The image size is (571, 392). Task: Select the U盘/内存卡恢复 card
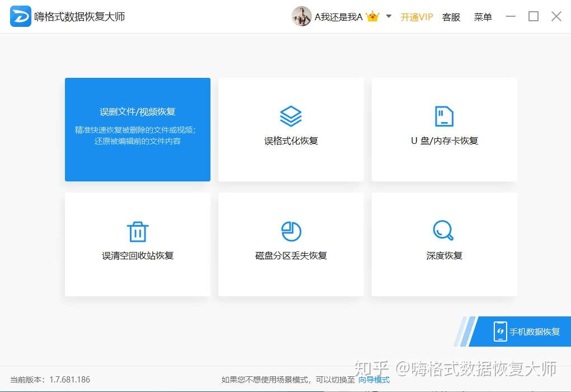coord(443,129)
